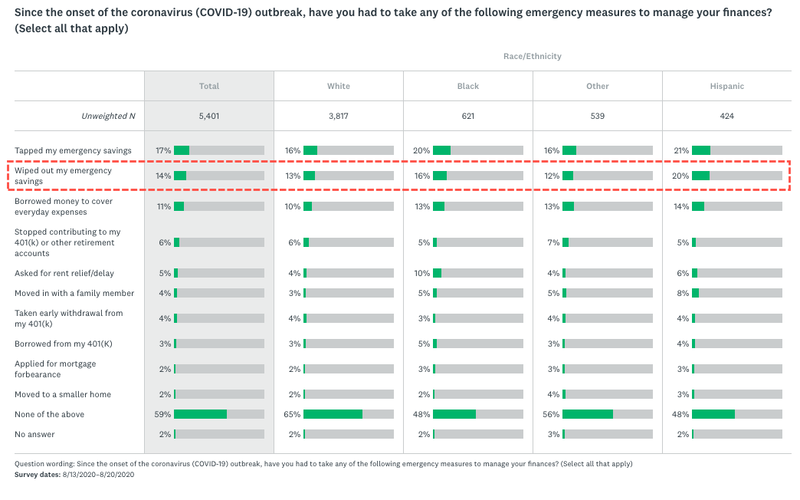This screenshot has height=500, width=800.
Task: Click the Black column header
Action: click(x=468, y=86)
